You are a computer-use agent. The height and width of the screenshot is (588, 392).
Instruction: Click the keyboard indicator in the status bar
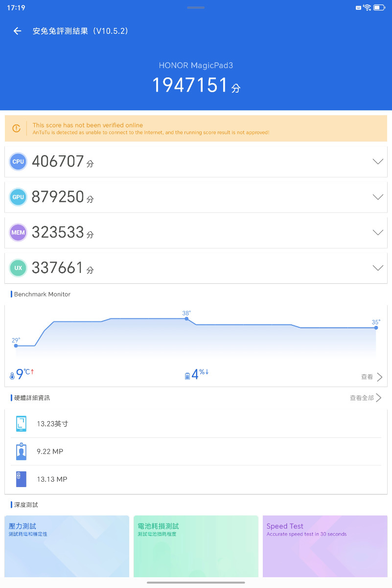[359, 8]
